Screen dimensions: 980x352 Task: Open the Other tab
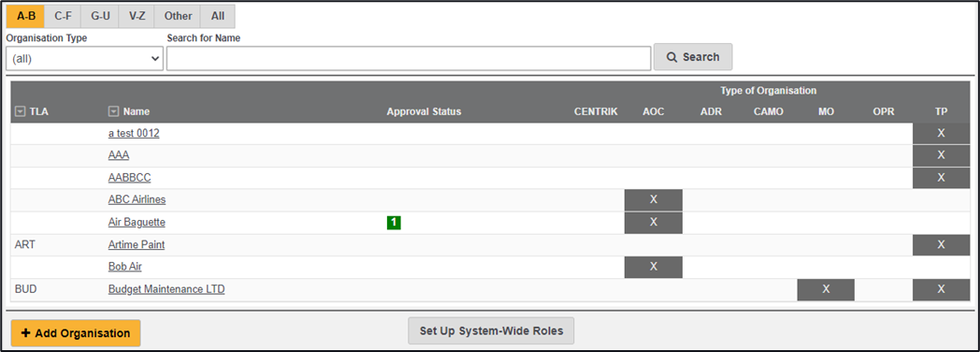point(178,17)
